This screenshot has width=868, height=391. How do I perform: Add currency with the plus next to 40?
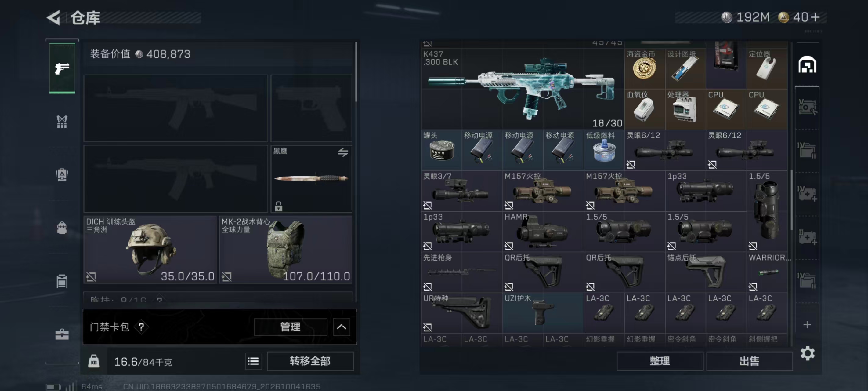coord(816,17)
